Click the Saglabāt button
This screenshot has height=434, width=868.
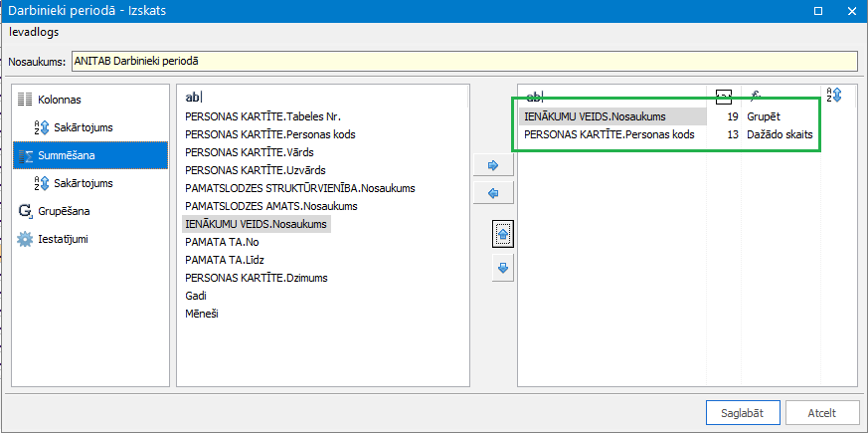pos(743,413)
